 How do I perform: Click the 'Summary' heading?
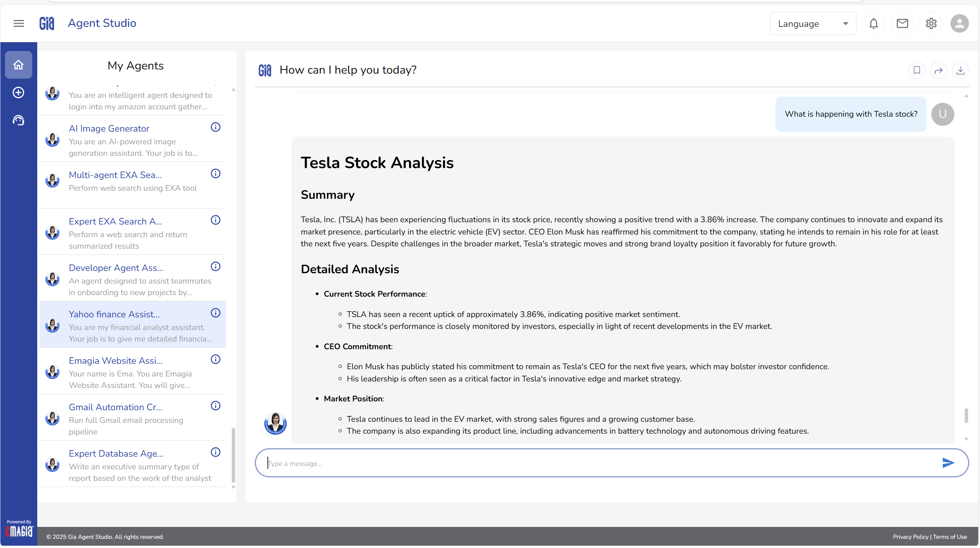click(327, 195)
